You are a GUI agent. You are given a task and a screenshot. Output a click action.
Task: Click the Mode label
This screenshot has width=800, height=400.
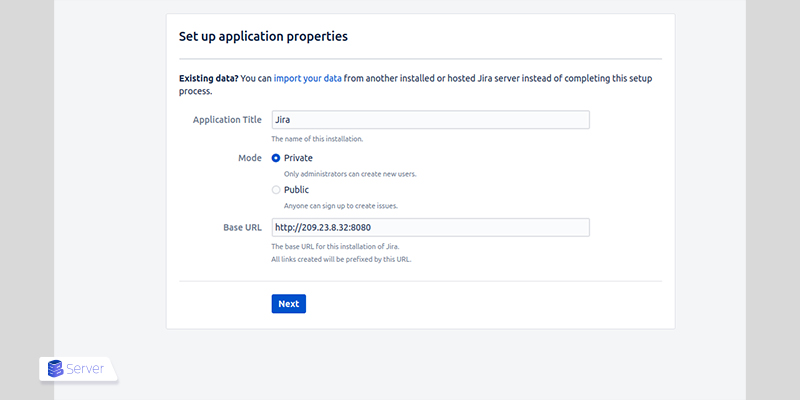pos(250,158)
